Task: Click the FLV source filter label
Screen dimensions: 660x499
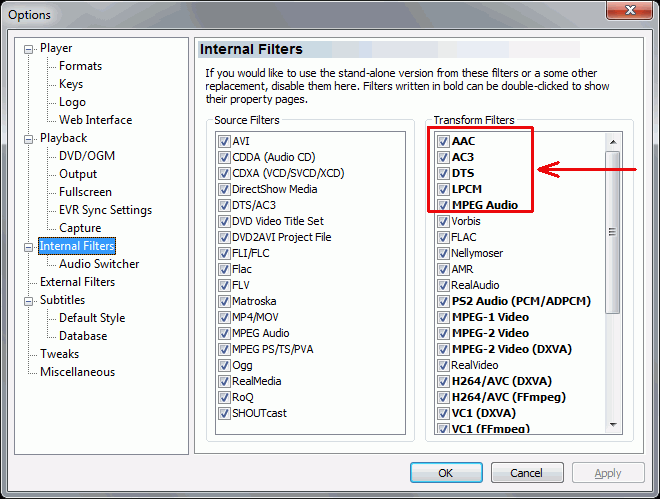Action: coord(241,285)
